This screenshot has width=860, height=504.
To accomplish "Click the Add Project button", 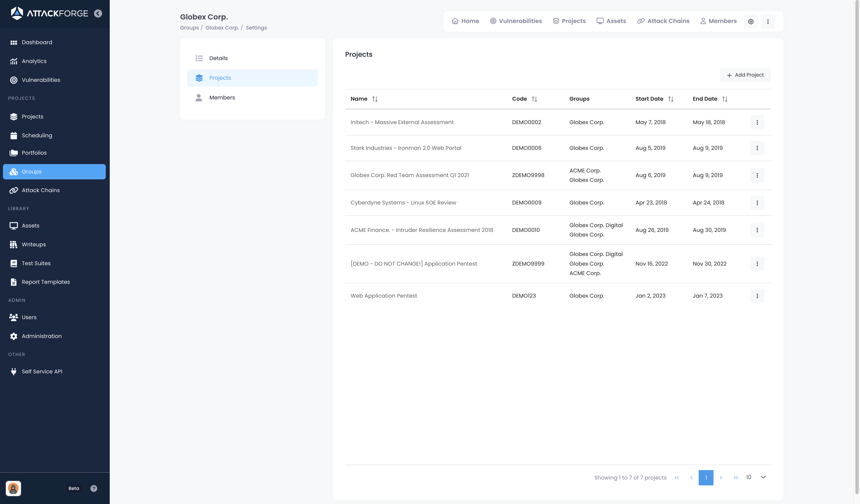I will pyautogui.click(x=745, y=75).
